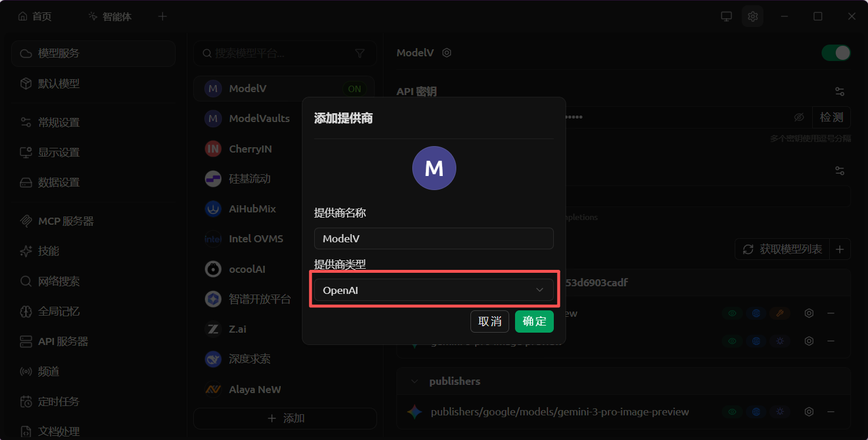Click the provider name field containing ModelV
868x440 pixels.
tap(433, 239)
